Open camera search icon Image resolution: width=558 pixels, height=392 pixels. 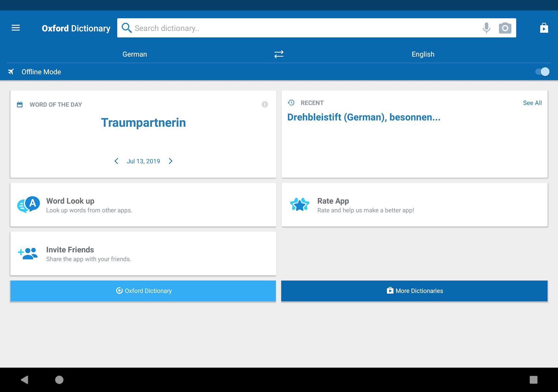click(x=505, y=28)
